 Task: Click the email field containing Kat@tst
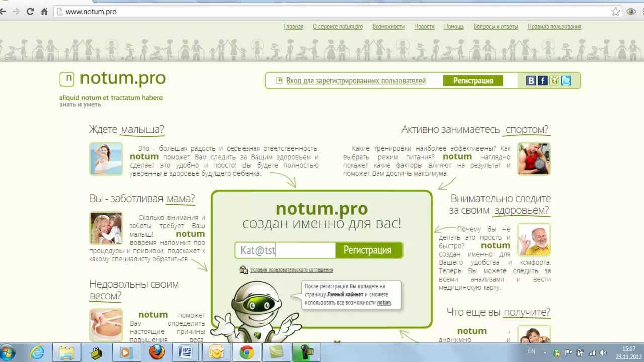click(285, 250)
